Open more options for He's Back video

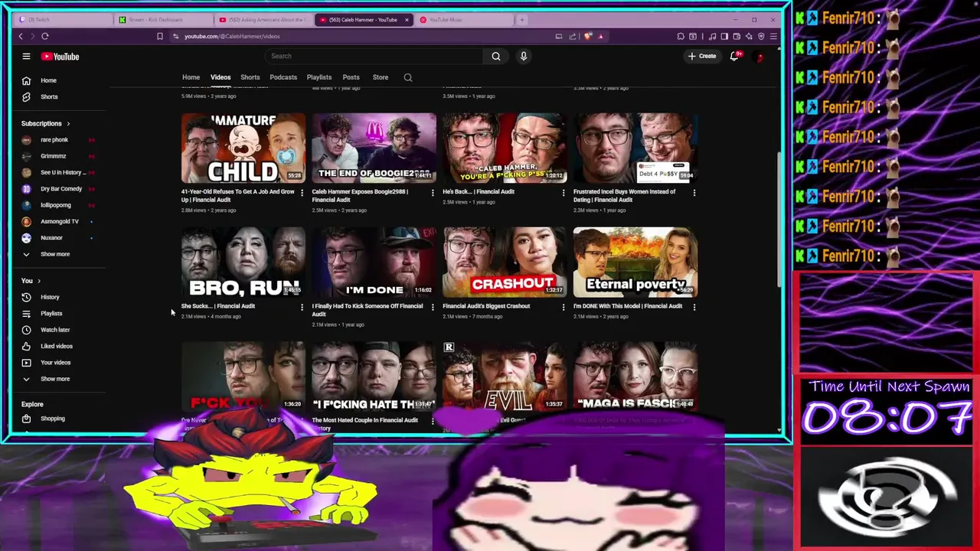563,193
